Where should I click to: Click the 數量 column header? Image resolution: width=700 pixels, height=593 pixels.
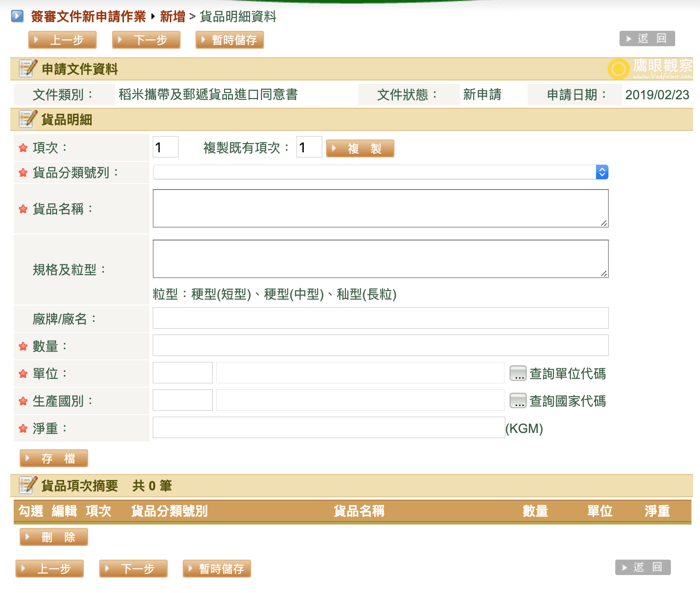535,511
